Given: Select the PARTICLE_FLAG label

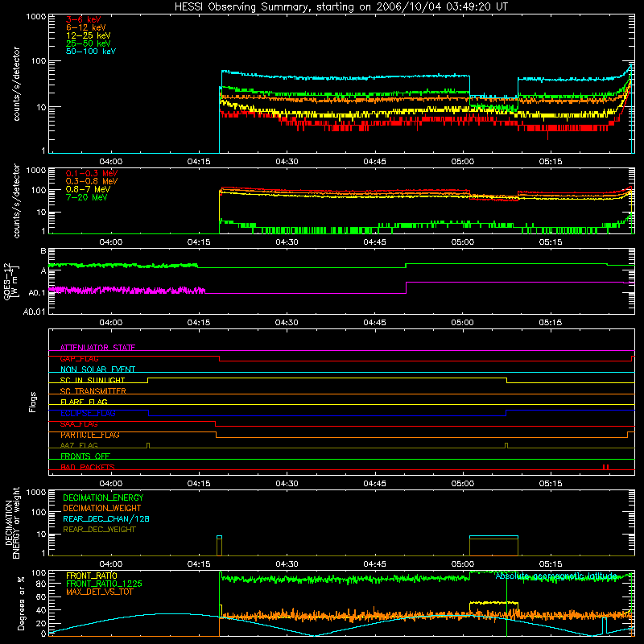Looking at the screenshot, I should pyautogui.click(x=90, y=435).
